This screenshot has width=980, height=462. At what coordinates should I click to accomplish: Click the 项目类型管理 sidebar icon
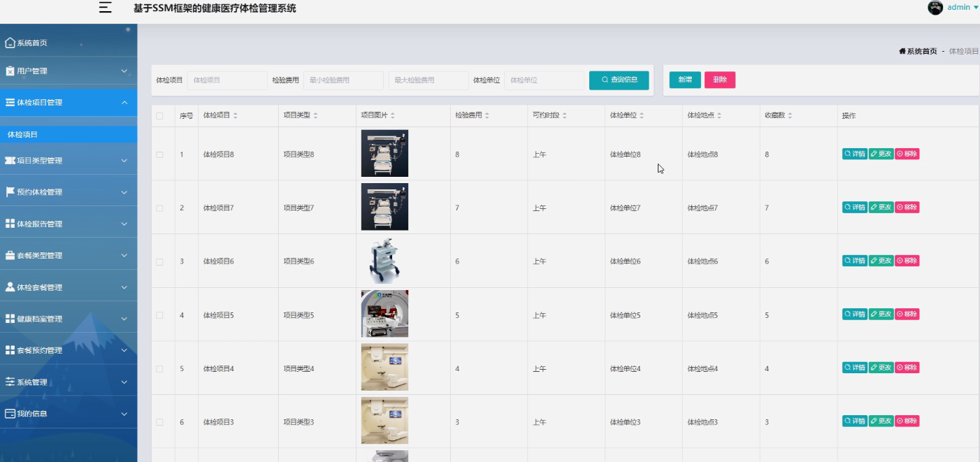click(x=9, y=160)
